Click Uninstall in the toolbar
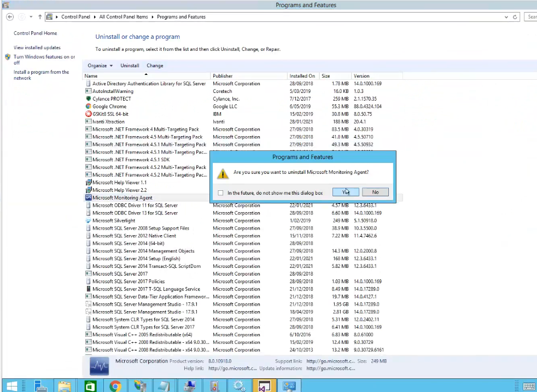This screenshot has height=392, width=537. tap(130, 66)
